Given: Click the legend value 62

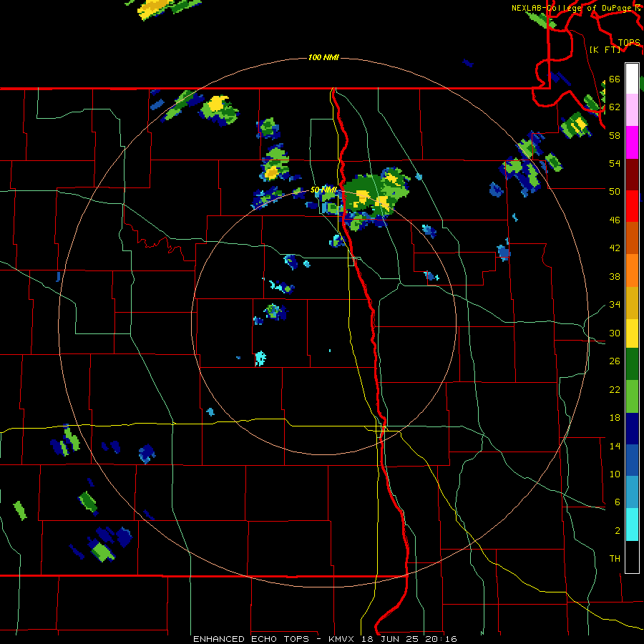Looking at the screenshot, I should pyautogui.click(x=615, y=107).
